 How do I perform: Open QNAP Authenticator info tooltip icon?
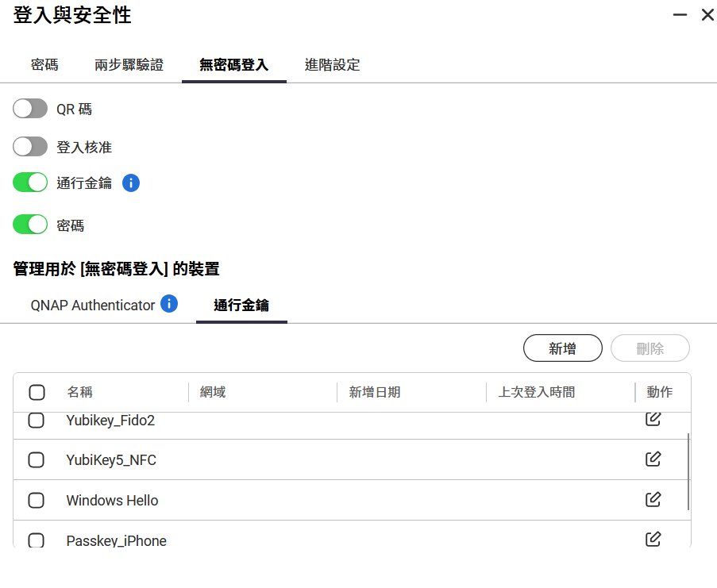click(168, 304)
